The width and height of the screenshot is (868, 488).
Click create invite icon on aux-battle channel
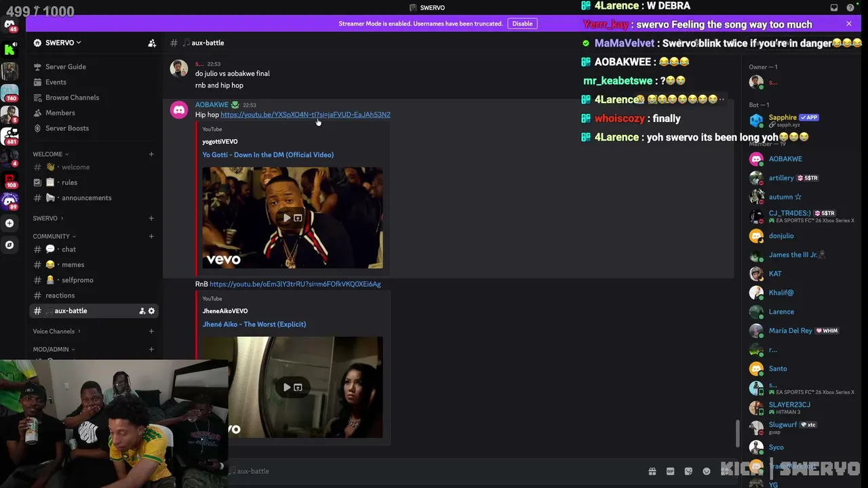pos(142,310)
